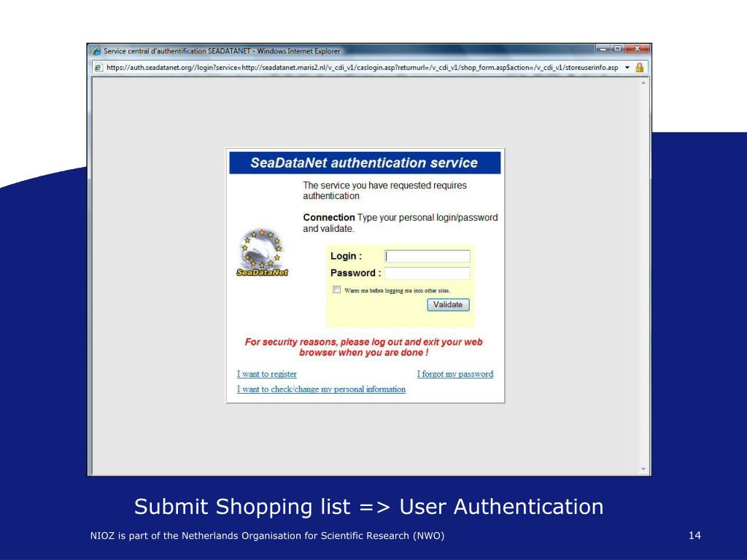Click the page icon beside the URL
The height and width of the screenshot is (560, 747).
[x=98, y=67]
